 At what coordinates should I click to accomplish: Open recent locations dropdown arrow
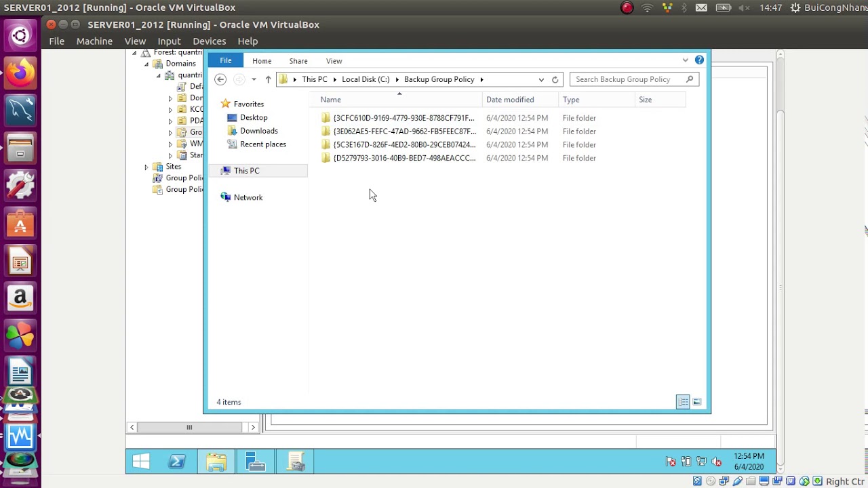tap(254, 79)
